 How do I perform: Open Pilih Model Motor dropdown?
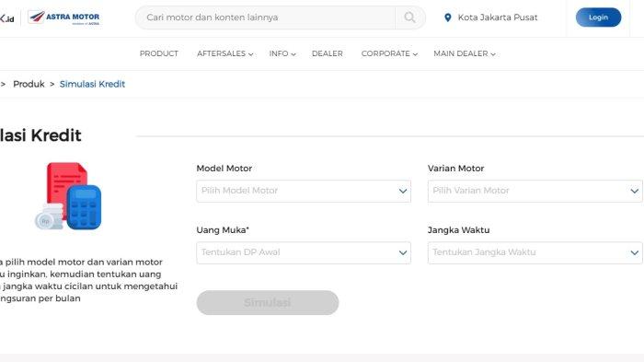tap(304, 191)
